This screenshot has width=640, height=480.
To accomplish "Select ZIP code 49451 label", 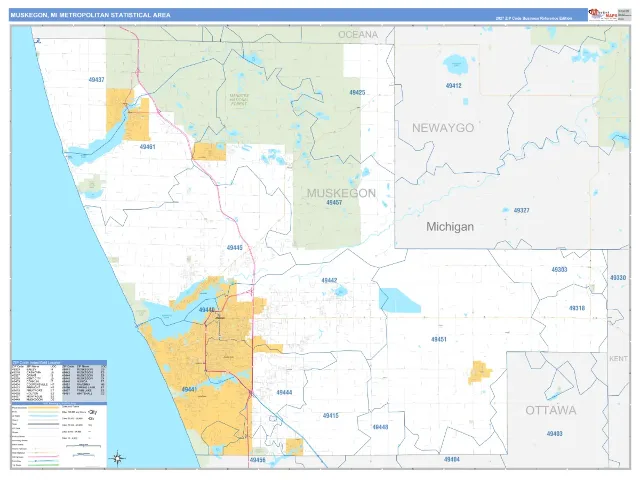I will pyautogui.click(x=439, y=339).
